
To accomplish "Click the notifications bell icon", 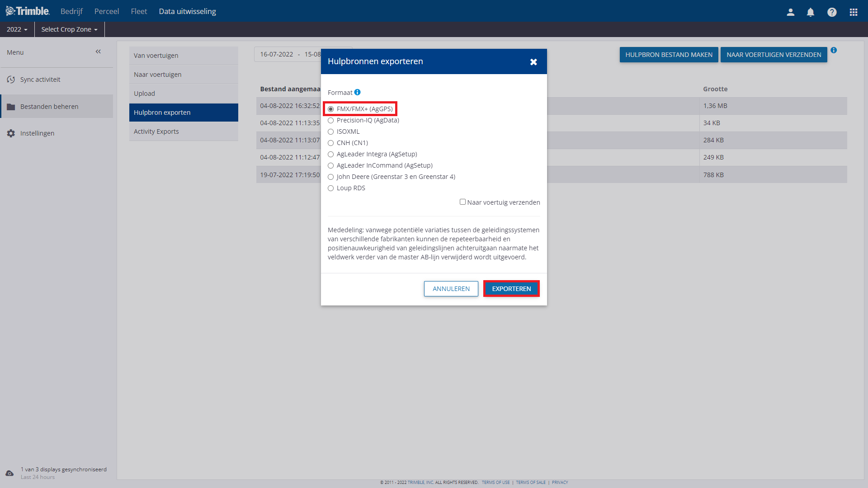I will pos(811,12).
